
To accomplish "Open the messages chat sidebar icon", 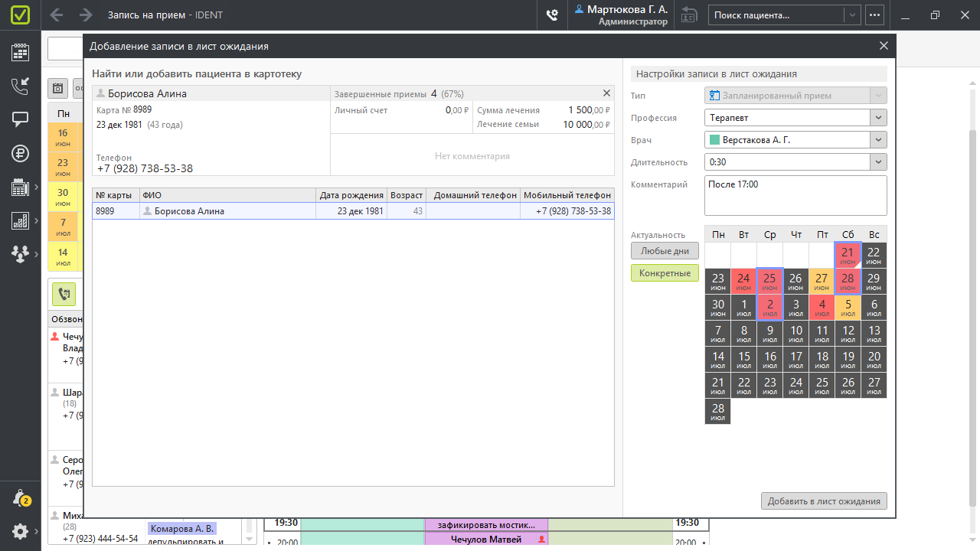I will pyautogui.click(x=20, y=119).
